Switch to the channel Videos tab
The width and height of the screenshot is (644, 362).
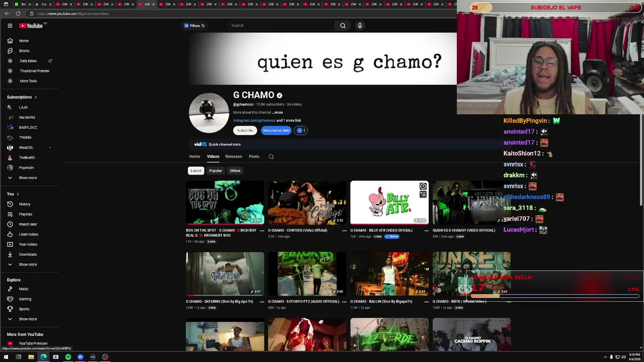(x=213, y=157)
